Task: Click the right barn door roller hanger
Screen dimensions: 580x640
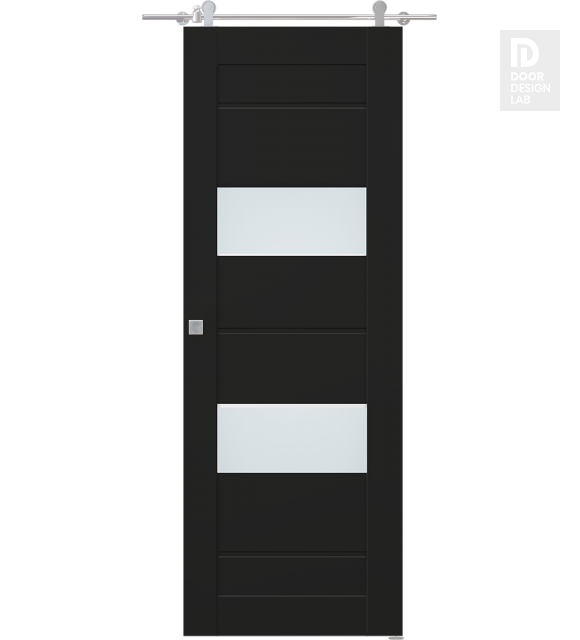Action: coord(379,13)
